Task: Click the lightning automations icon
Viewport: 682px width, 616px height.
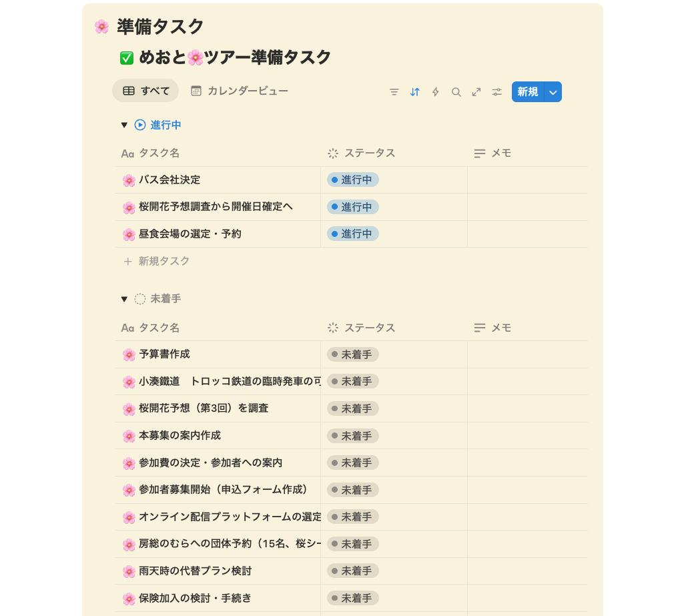Action: coord(435,91)
